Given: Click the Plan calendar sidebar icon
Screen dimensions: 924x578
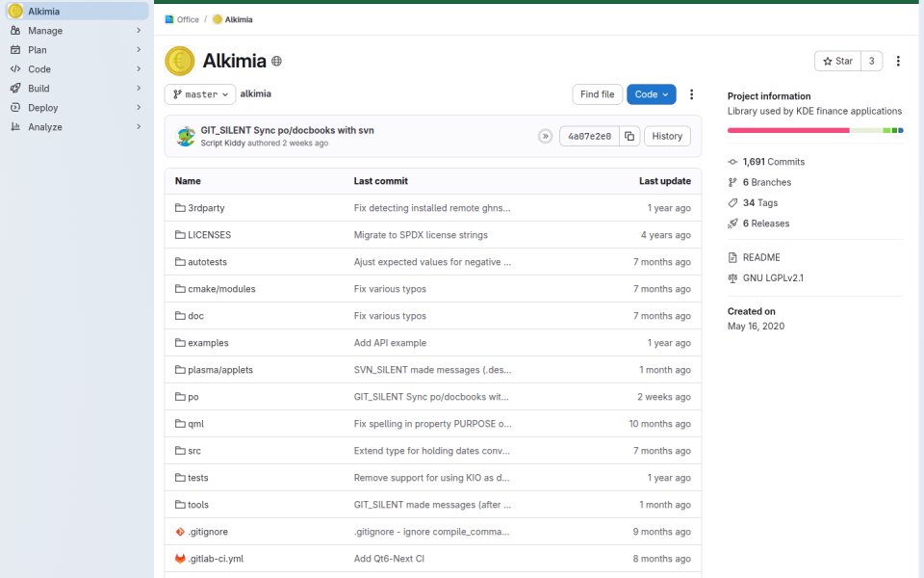Looking at the screenshot, I should click(15, 50).
